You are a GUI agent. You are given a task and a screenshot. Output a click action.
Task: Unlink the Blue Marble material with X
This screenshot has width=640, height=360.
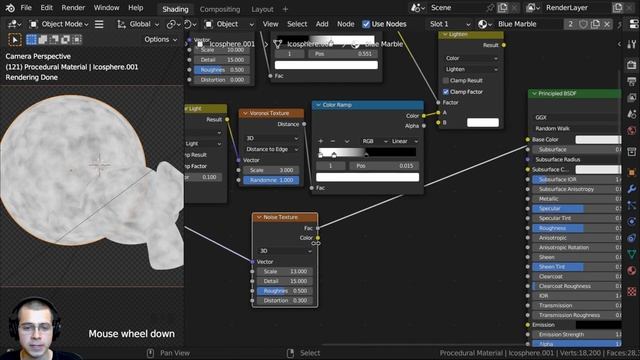(607, 24)
